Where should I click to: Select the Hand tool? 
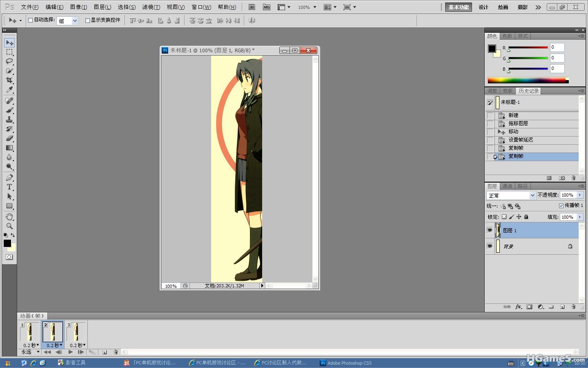[x=9, y=216]
